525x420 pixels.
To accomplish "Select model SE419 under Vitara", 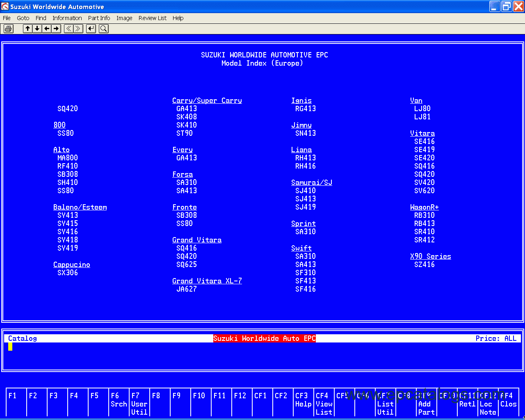I will tap(425, 150).
